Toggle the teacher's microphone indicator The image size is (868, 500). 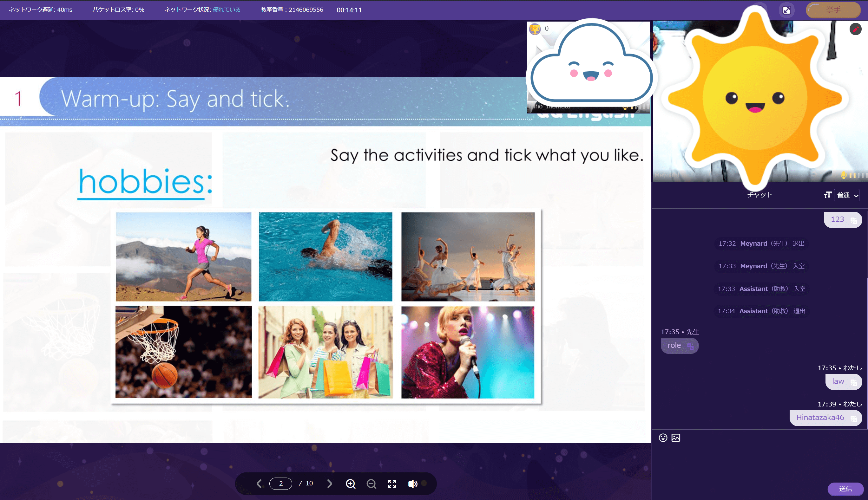click(843, 175)
